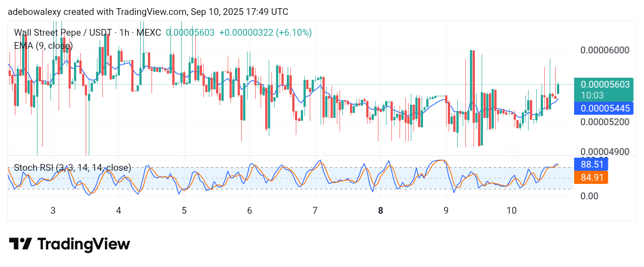Viewport: 644px width, 267px height.
Task: Click the orange Stoch RSI value 84.91
Action: point(591,177)
